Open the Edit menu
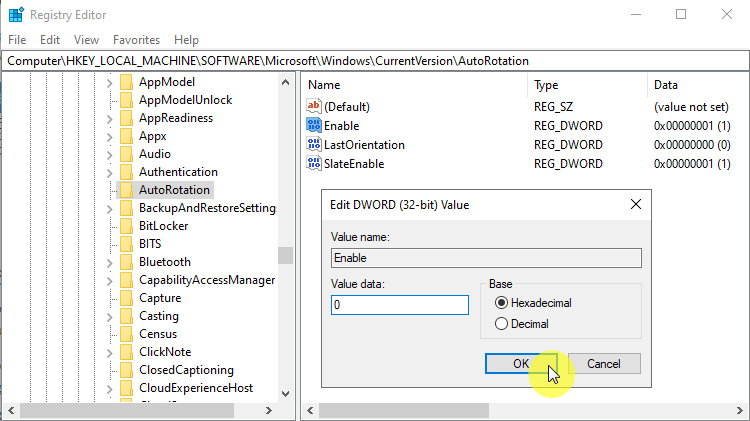Screen dimensions: 750x421 (x=50, y=40)
